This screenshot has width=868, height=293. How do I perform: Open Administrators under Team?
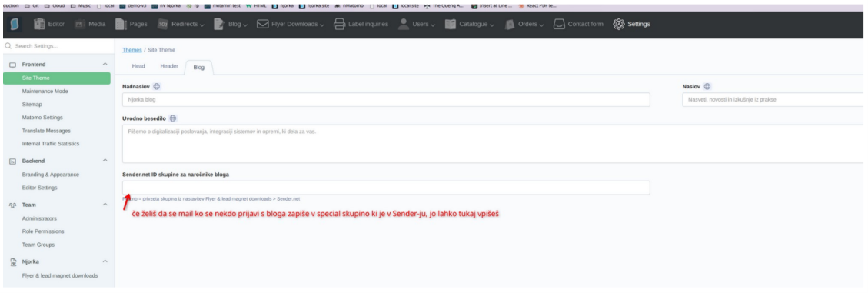[39, 218]
